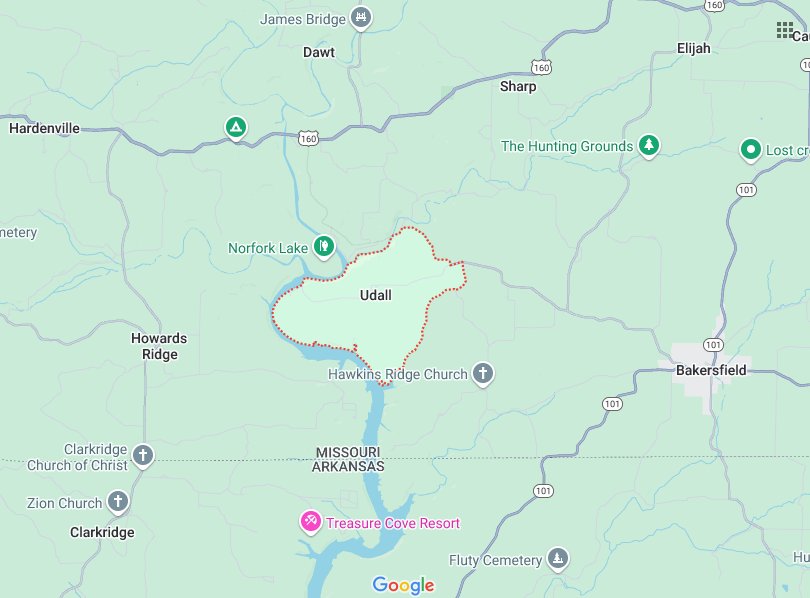Select the Udall place label

click(376, 295)
